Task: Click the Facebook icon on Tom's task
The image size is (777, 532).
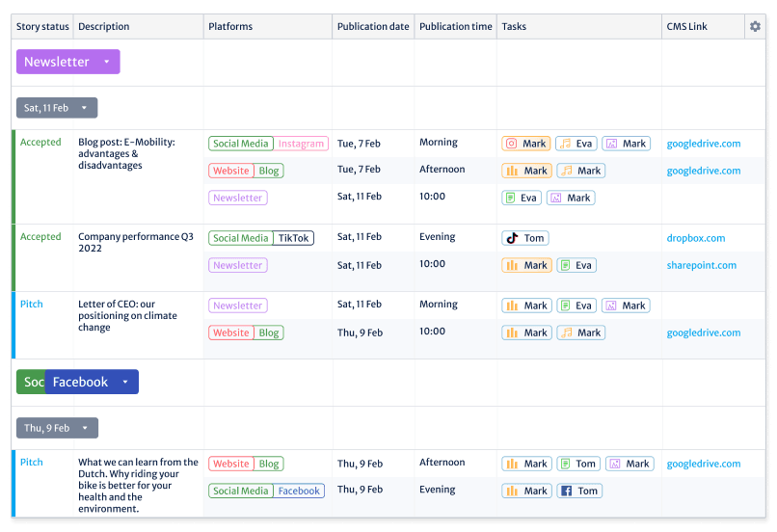Action: pos(566,491)
